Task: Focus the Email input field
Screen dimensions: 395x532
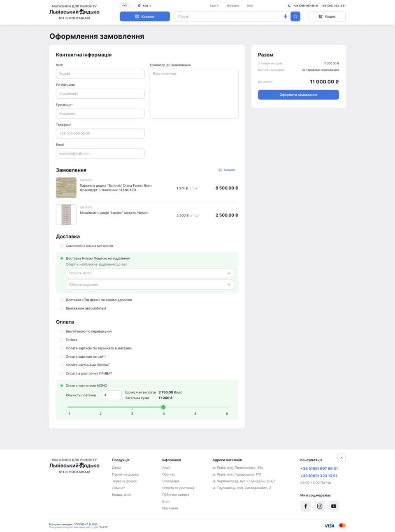Action: click(x=100, y=153)
